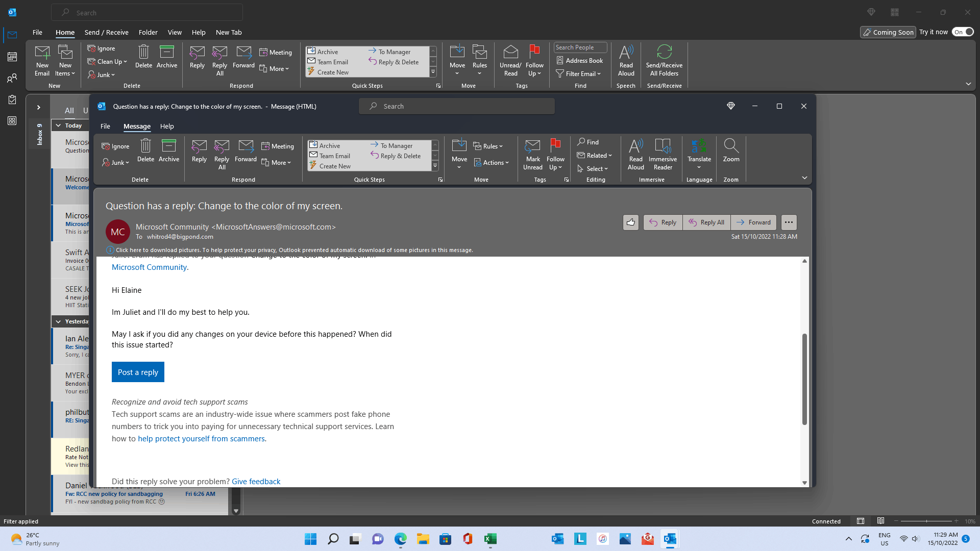The width and height of the screenshot is (980, 551).
Task: Open the File tab in the message window
Action: pos(105,127)
